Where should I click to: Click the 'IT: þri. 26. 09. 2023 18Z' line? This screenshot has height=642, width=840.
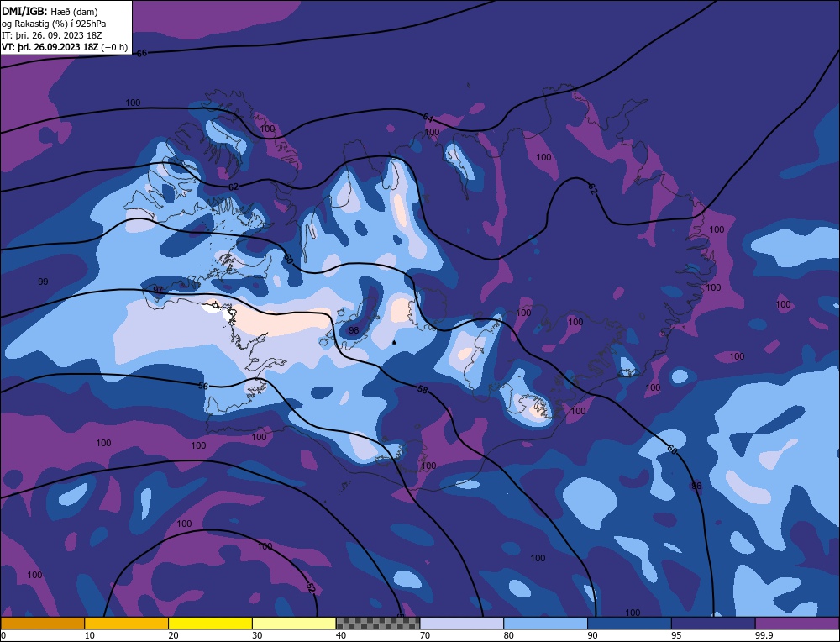coord(51,35)
